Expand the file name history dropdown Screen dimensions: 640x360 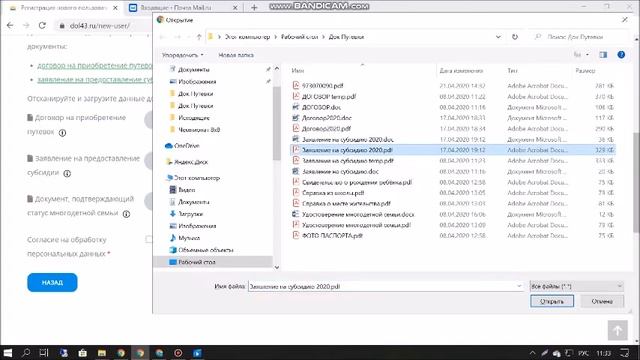[519, 287]
